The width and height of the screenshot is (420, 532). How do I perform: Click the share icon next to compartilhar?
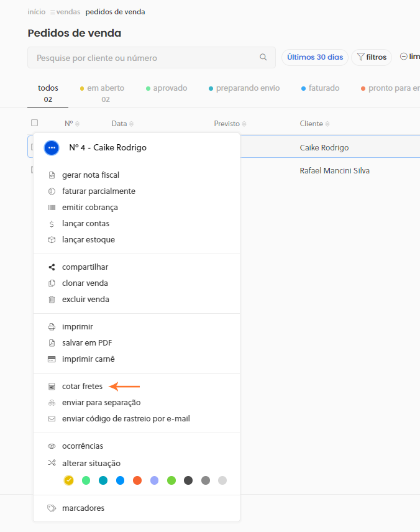[52, 267]
